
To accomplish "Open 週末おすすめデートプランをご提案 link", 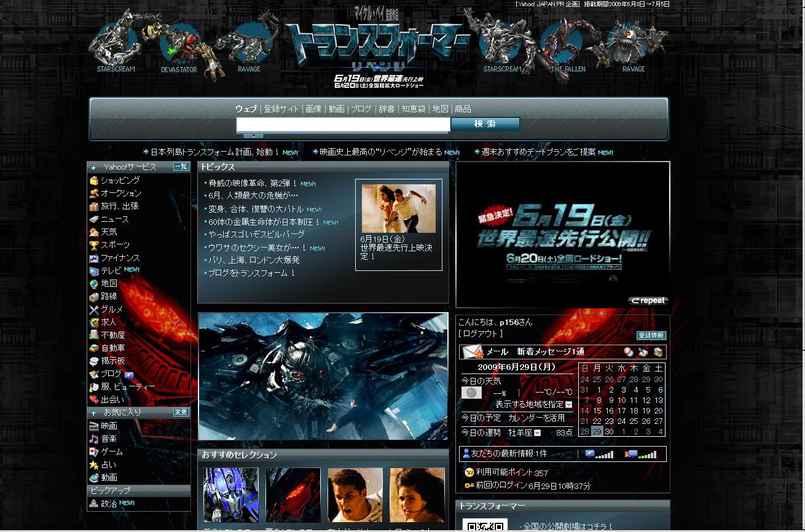I will [539, 152].
